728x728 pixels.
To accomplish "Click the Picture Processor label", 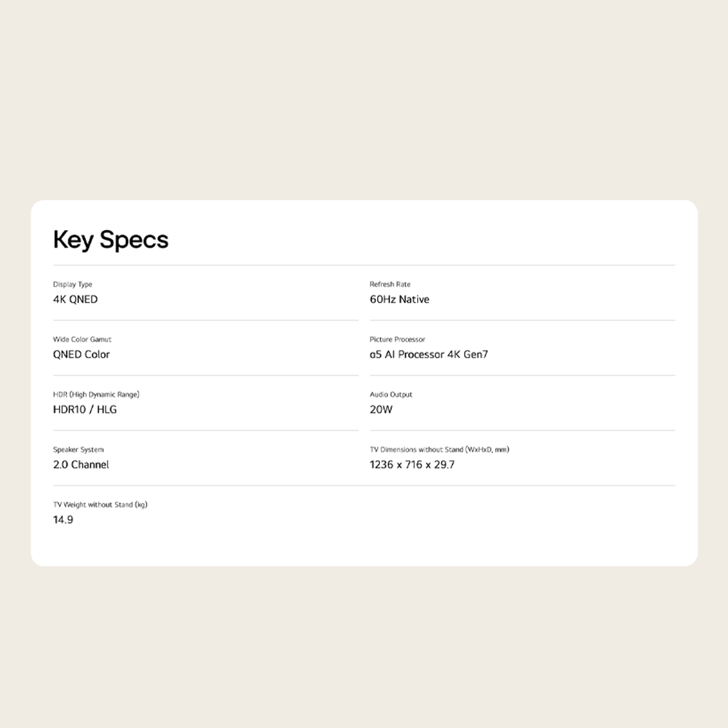I will click(x=397, y=339).
